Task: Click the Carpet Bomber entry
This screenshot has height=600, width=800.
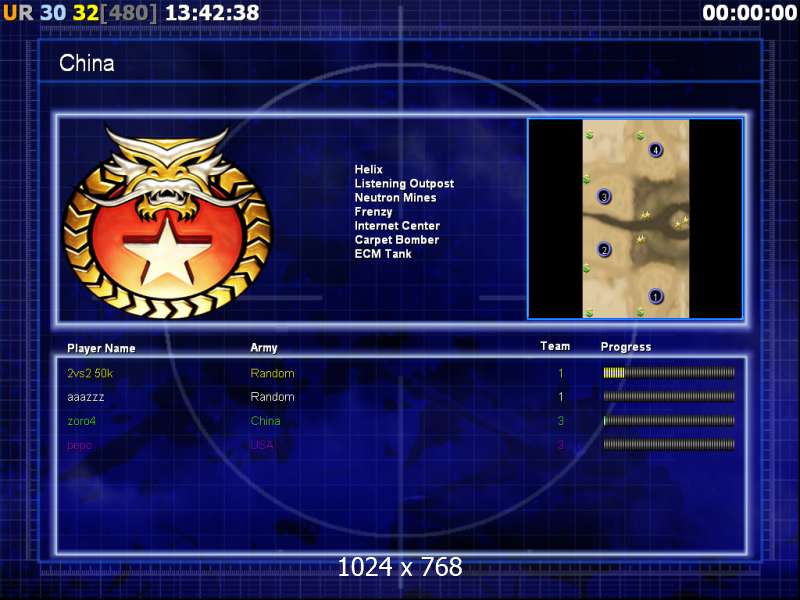Action: pyautogui.click(x=396, y=240)
